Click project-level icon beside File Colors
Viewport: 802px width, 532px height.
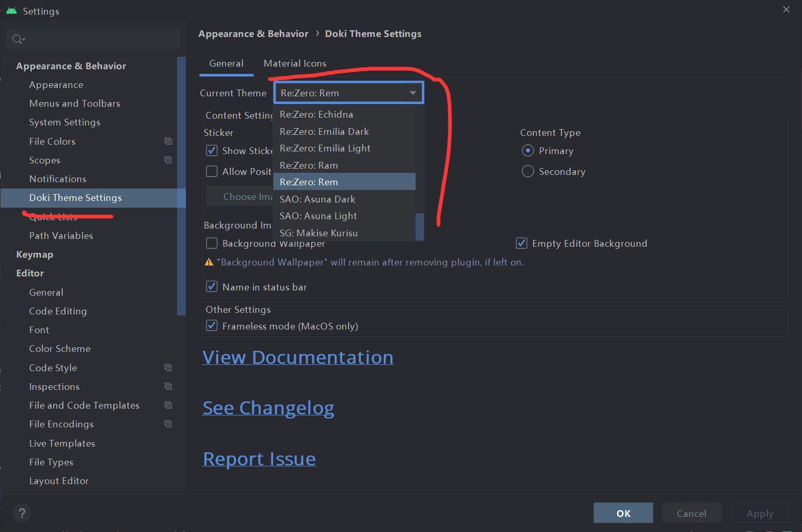(x=168, y=141)
